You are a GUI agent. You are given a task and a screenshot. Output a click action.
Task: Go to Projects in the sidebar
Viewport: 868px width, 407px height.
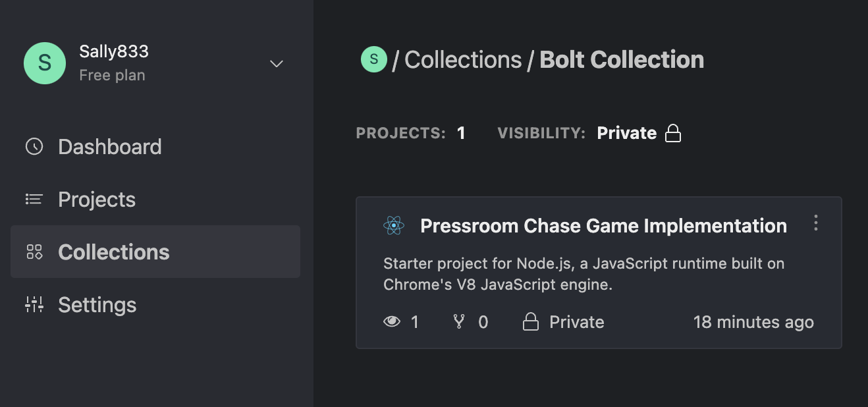click(x=97, y=199)
